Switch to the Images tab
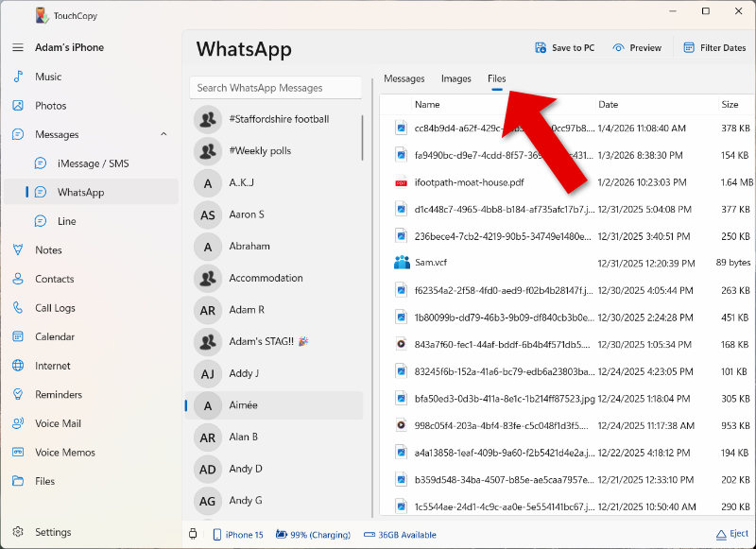Screen dimensions: 756x549 (x=456, y=79)
